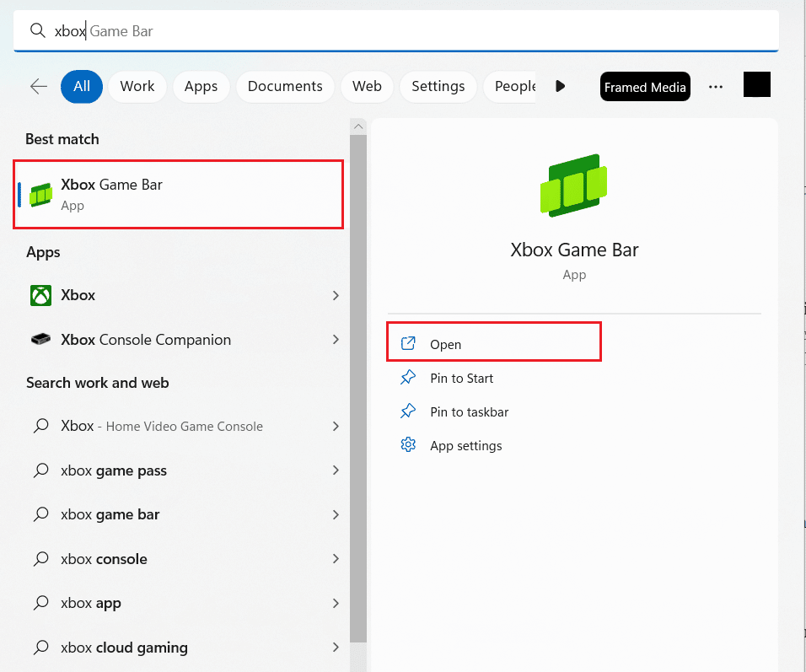The width and height of the screenshot is (806, 672).
Task: Switch to the Settings filter tab
Action: [x=438, y=85]
